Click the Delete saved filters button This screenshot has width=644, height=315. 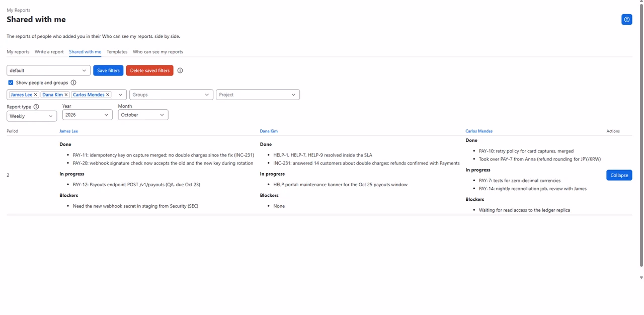150,70
